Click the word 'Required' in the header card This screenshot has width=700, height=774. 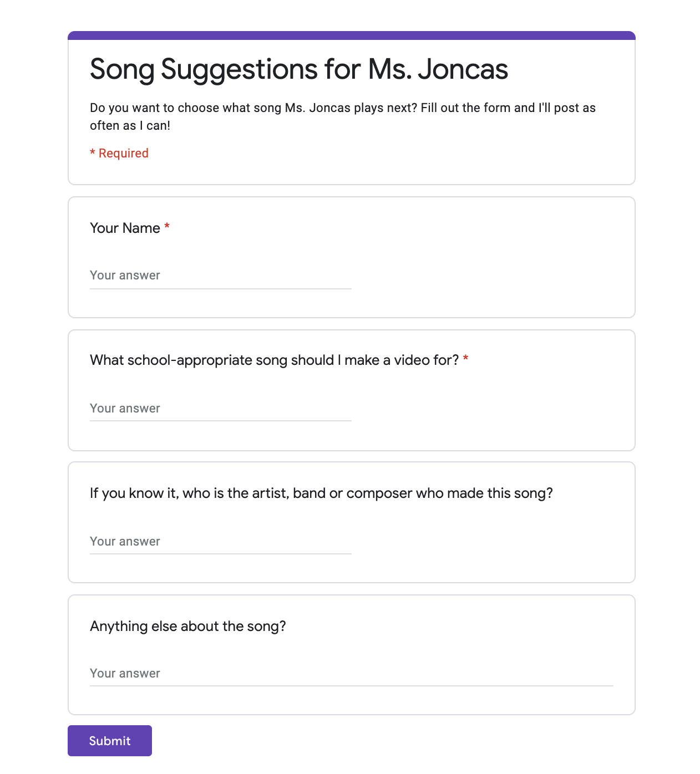pyautogui.click(x=123, y=154)
